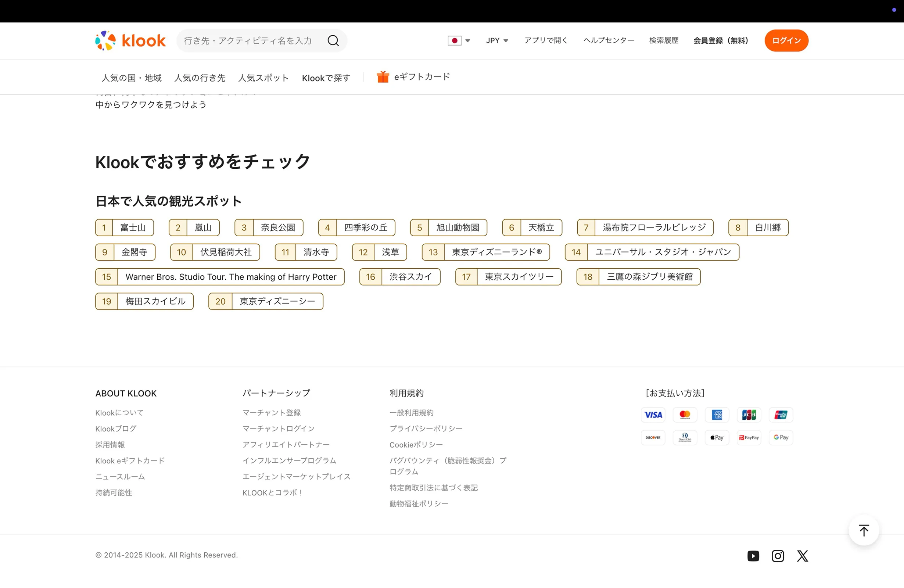Open Klook eギフトカード footer link

pos(130,461)
